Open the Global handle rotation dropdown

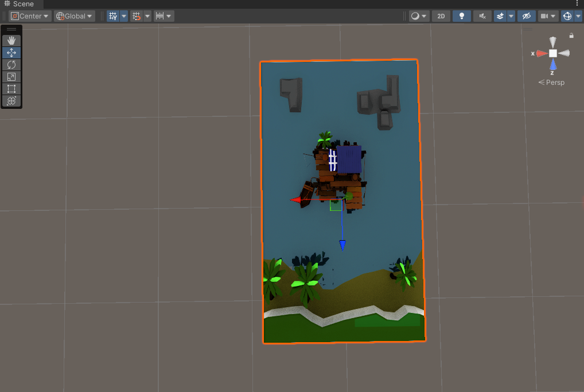[75, 16]
